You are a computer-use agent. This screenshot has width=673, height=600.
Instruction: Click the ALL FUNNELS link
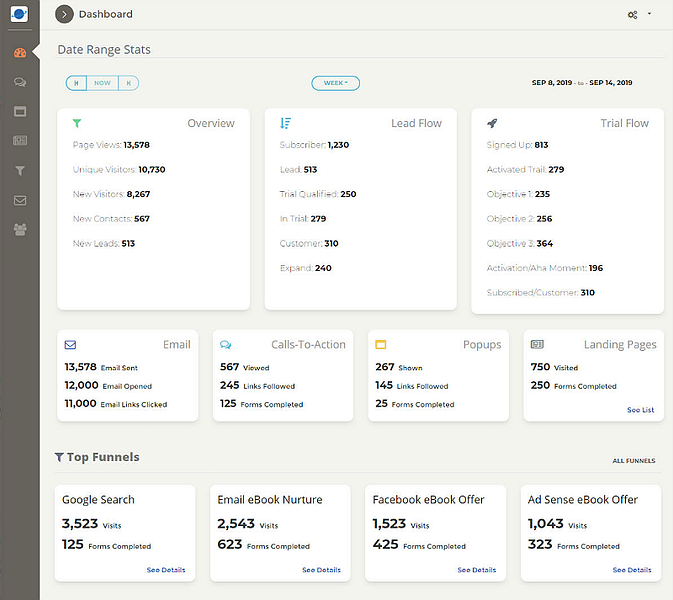(634, 461)
